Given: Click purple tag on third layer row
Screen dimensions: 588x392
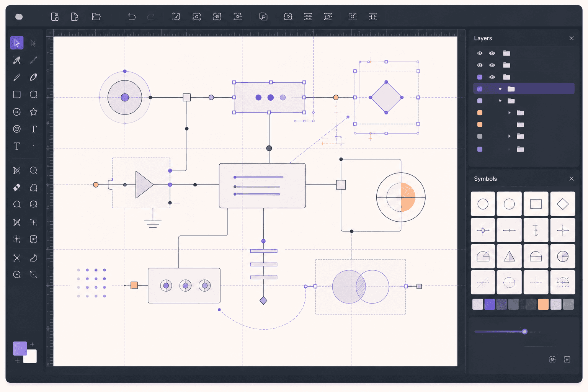Looking at the screenshot, I should [480, 77].
